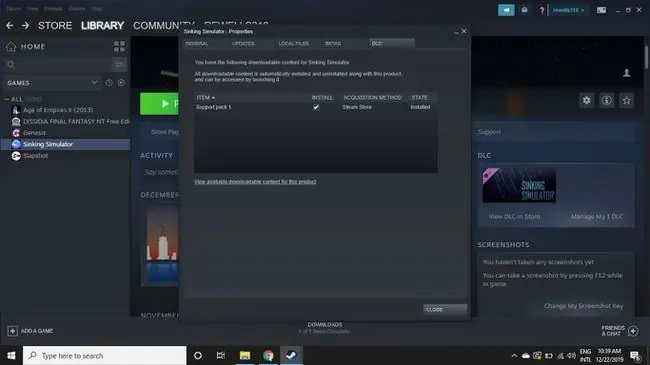This screenshot has height=365, width=650.
Task: Open Windows notification center icon
Action: click(635, 355)
